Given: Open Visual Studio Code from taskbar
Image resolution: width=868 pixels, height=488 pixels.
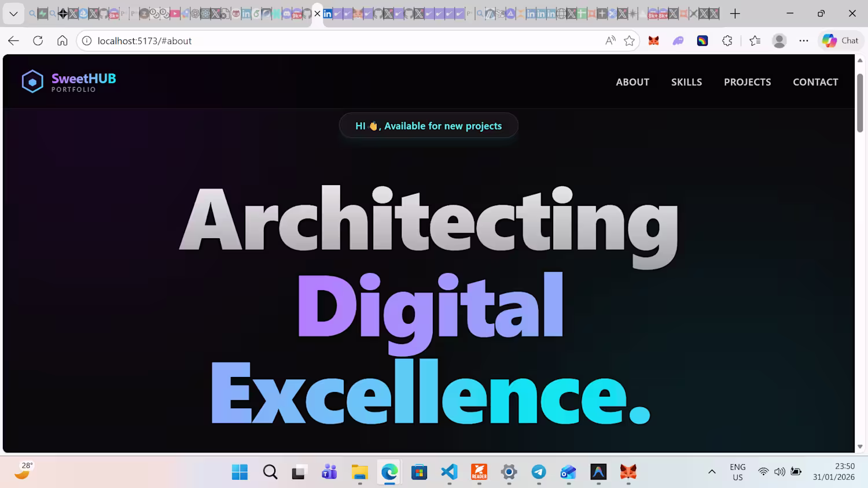Looking at the screenshot, I should (449, 472).
